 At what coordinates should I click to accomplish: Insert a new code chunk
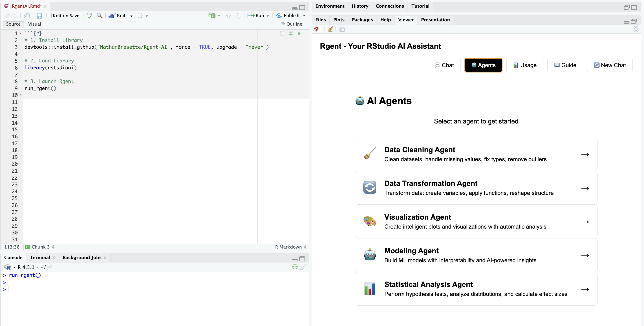tap(212, 15)
